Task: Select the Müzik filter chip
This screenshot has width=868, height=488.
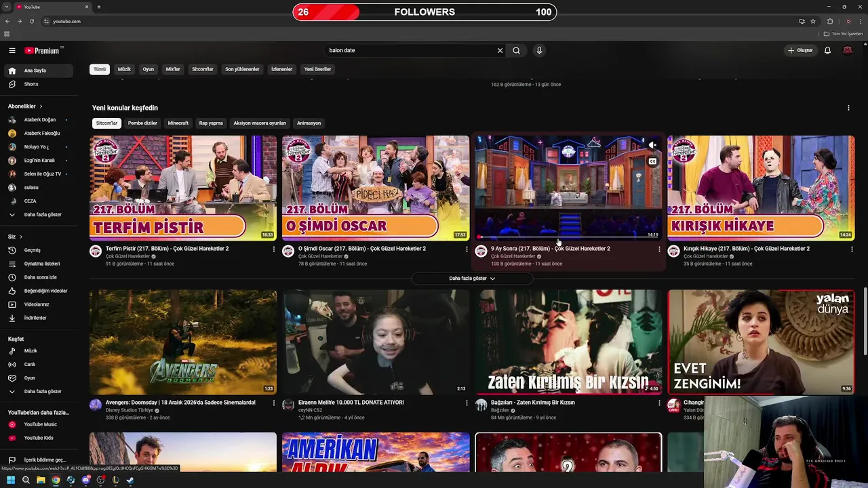Action: coord(124,69)
